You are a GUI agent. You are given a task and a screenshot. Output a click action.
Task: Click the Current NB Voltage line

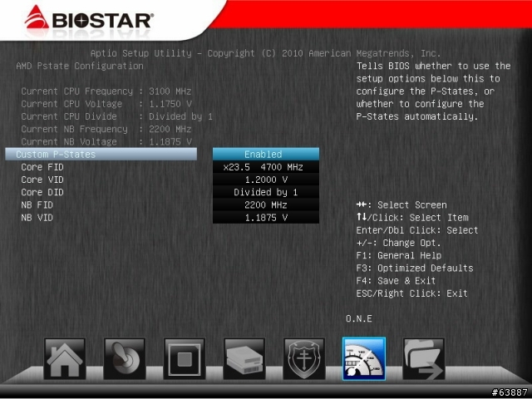(x=106, y=141)
